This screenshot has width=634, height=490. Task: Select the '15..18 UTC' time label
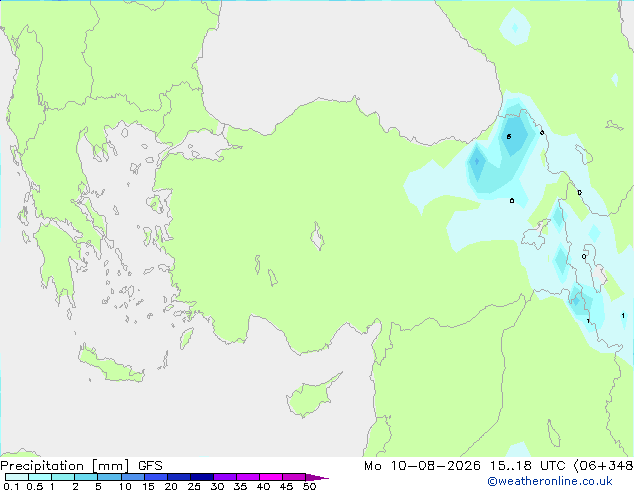[x=527, y=466]
